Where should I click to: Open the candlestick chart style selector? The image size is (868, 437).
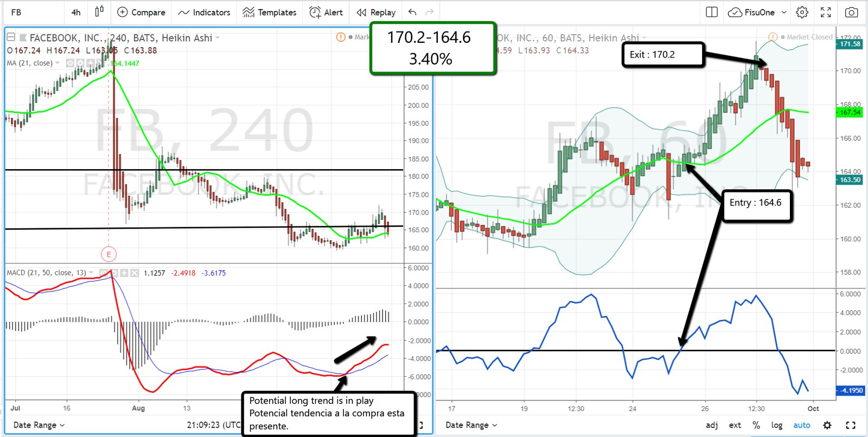coord(99,12)
